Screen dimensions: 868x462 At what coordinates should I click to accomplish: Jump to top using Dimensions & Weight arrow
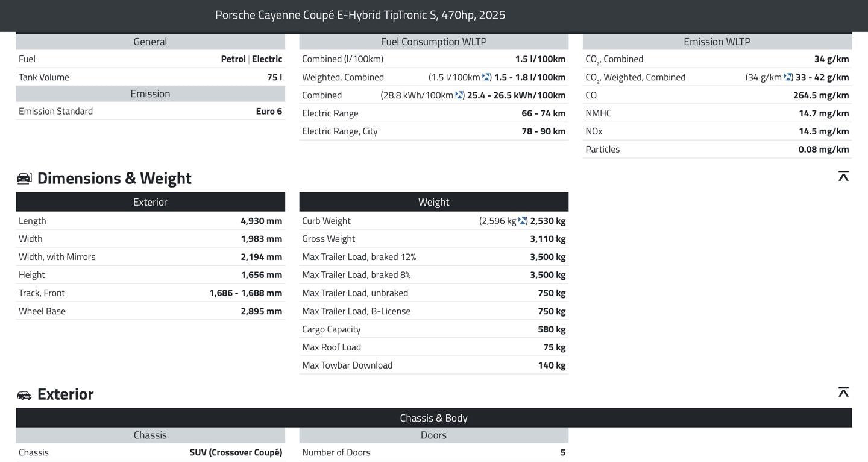click(x=843, y=176)
